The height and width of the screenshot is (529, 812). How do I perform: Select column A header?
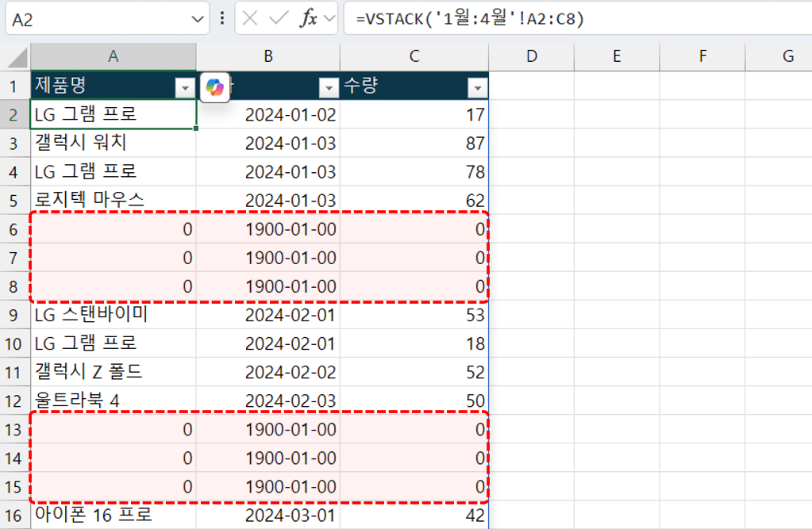tap(114, 56)
